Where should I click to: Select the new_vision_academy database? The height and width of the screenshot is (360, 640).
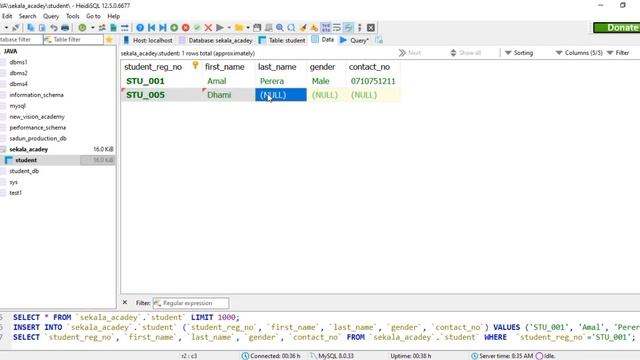point(37,117)
